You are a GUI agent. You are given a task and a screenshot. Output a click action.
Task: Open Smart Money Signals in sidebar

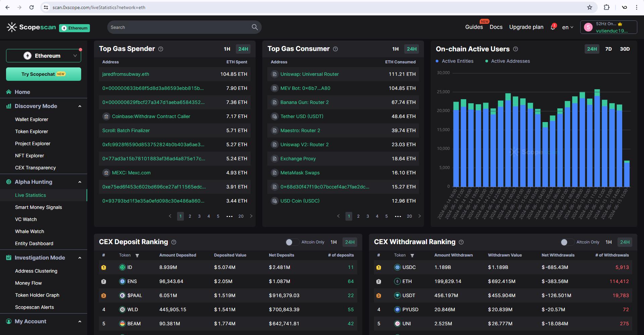tap(38, 207)
